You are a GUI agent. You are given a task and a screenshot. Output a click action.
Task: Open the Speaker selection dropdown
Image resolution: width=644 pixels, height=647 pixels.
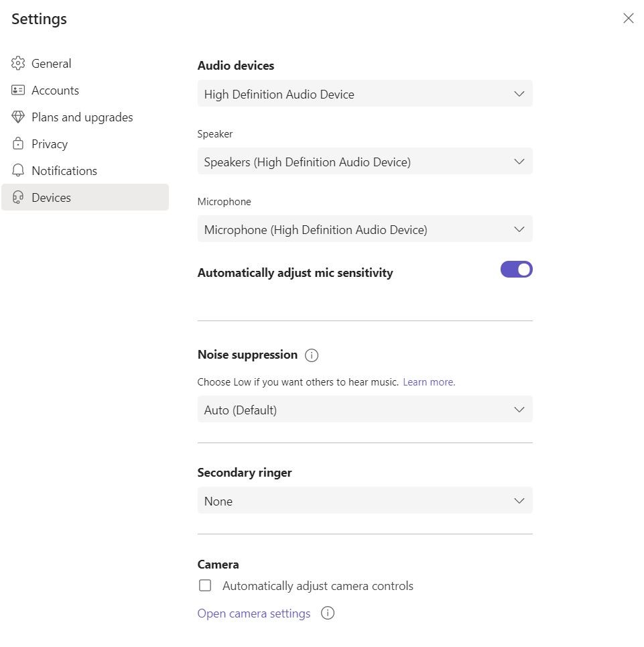tap(365, 162)
